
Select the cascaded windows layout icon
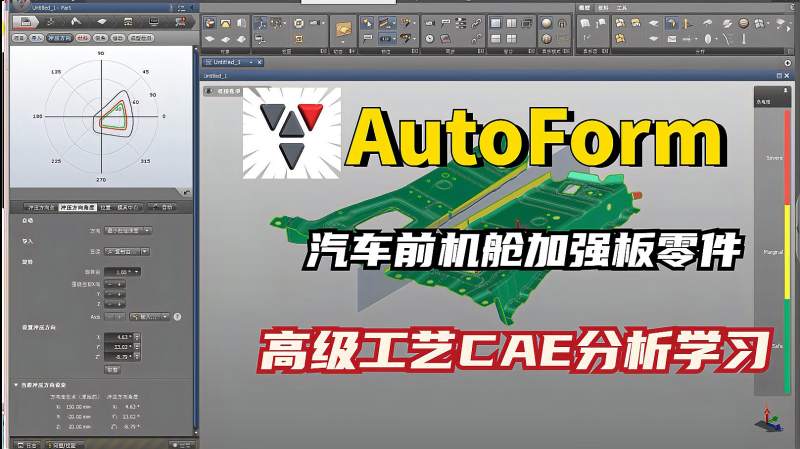point(527,23)
